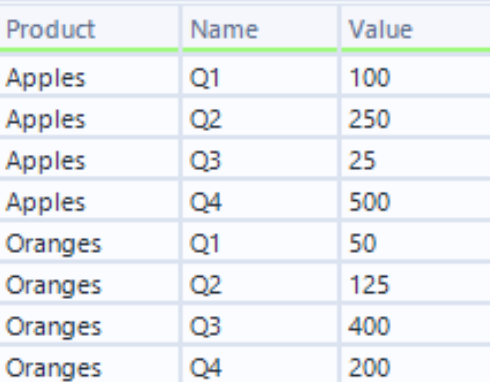
Task: Select the value 50 cell
Action: point(416,243)
